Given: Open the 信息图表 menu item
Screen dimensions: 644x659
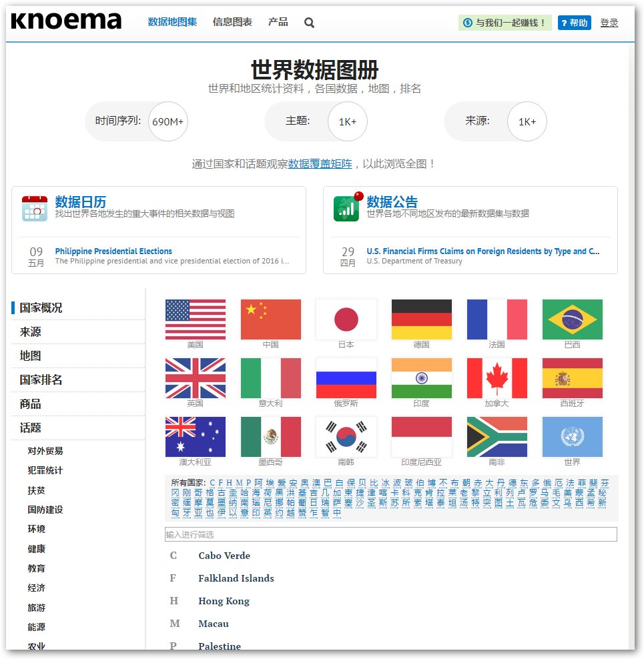Looking at the screenshot, I should (232, 22).
